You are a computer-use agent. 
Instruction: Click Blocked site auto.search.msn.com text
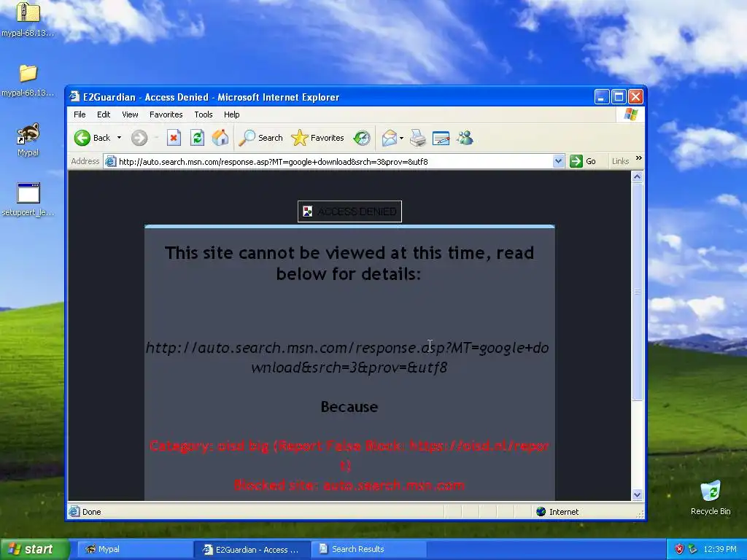click(x=349, y=485)
